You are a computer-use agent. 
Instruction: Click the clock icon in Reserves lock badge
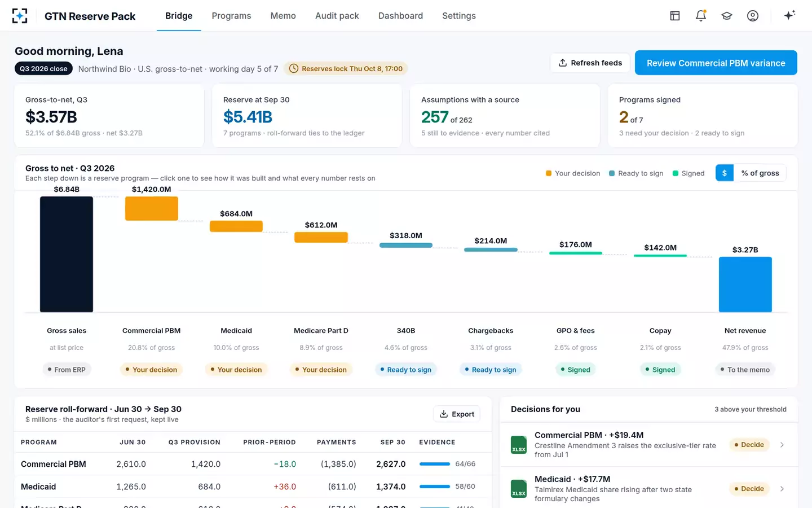tap(294, 69)
